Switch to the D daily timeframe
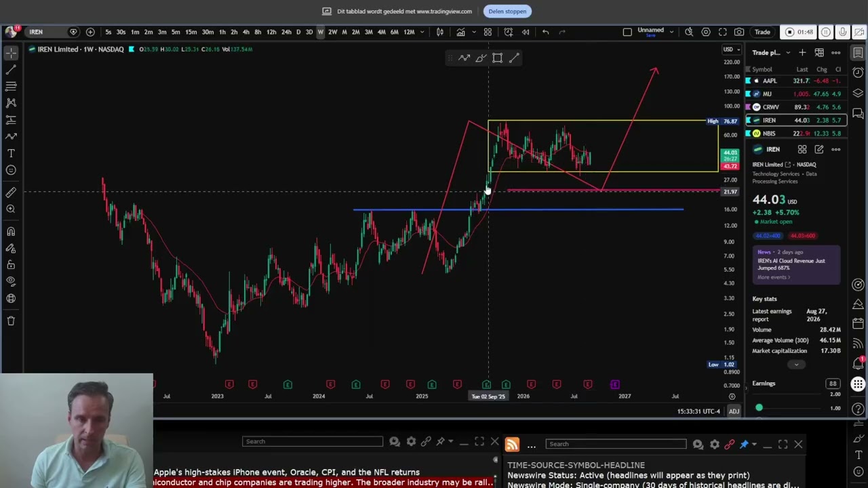Image resolution: width=868 pixels, height=488 pixels. [x=298, y=32]
